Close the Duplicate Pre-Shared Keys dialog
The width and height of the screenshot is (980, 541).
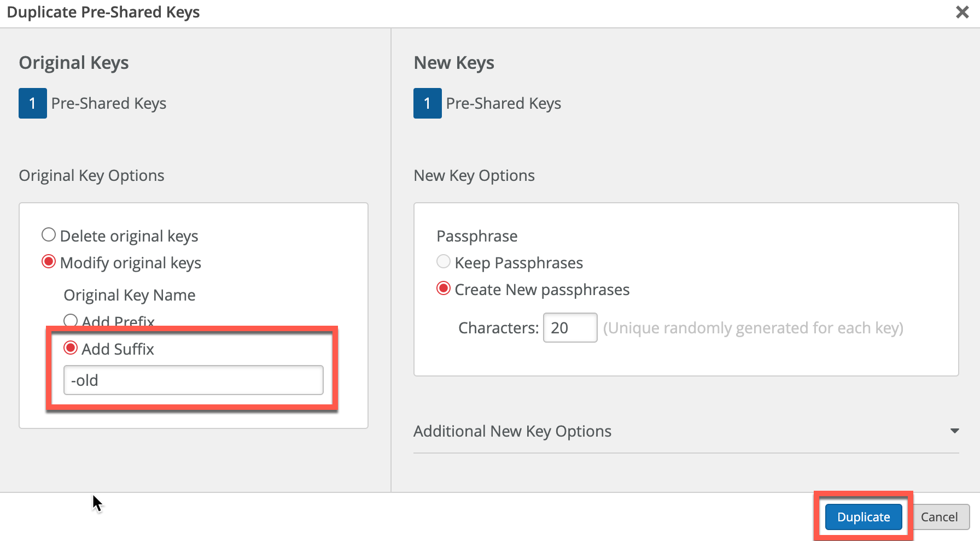[x=962, y=12]
